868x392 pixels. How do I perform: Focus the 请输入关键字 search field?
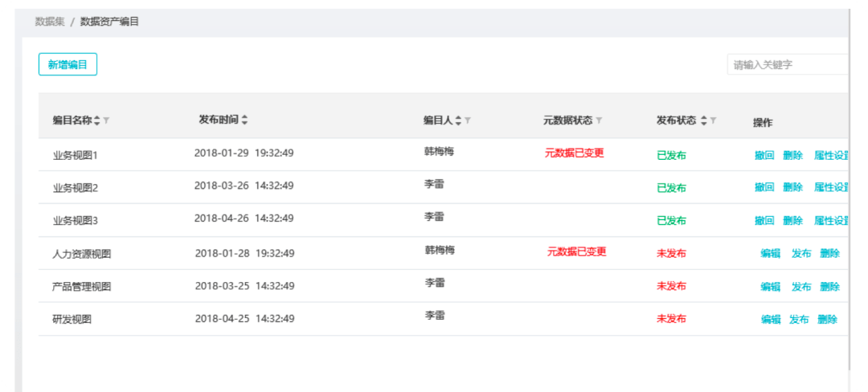click(x=788, y=65)
